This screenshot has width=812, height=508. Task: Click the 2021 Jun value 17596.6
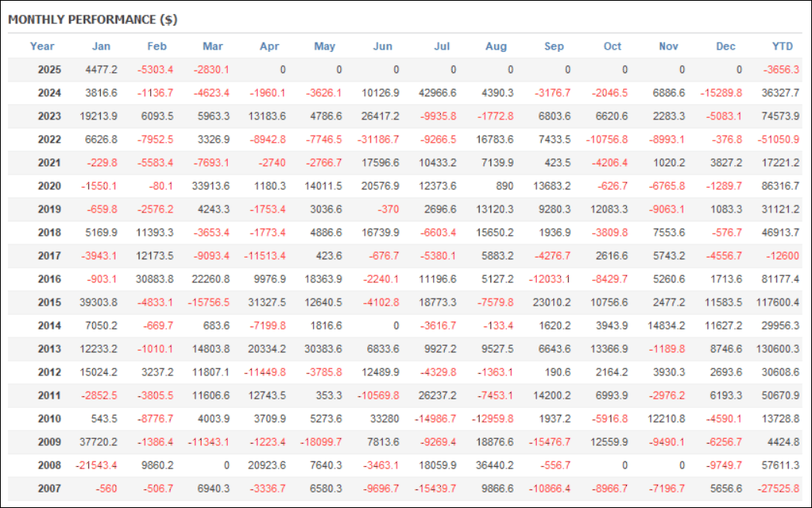(380, 163)
